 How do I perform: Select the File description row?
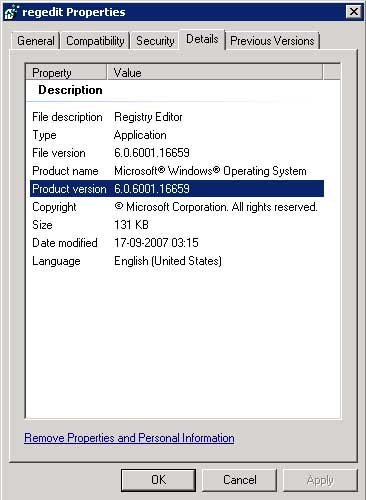point(177,117)
